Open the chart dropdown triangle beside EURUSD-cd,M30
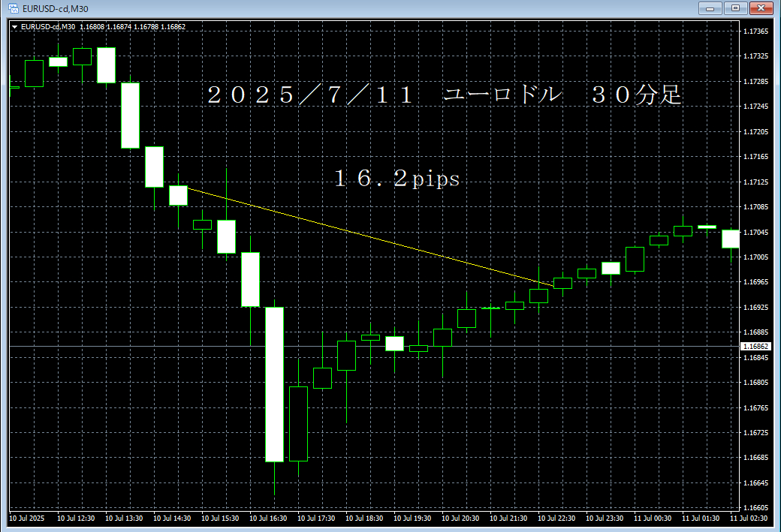The image size is (781, 532). tap(15, 27)
